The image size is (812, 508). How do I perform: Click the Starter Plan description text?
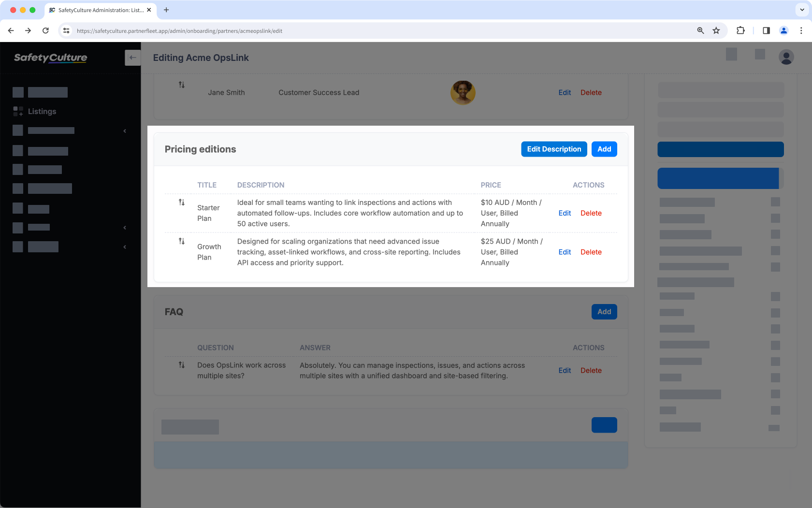coord(350,213)
